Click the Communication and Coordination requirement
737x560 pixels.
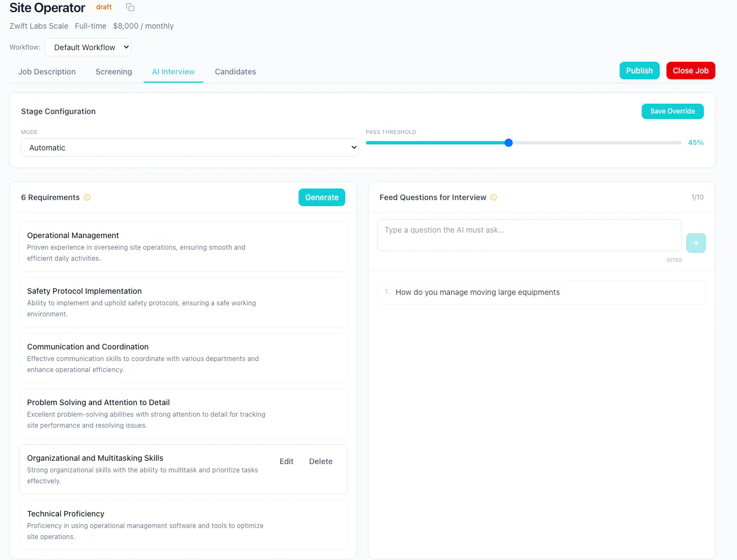click(183, 358)
